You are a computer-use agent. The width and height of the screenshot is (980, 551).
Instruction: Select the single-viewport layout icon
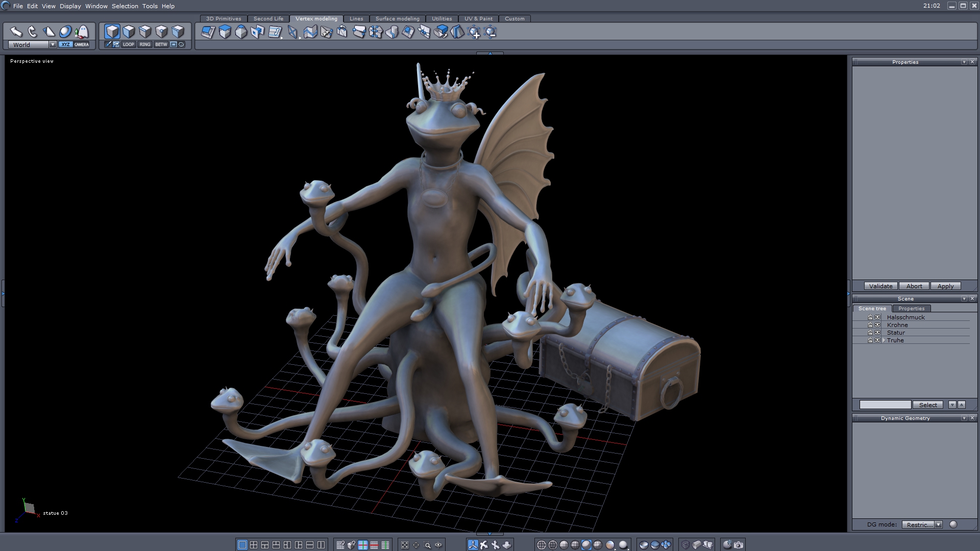(242, 545)
